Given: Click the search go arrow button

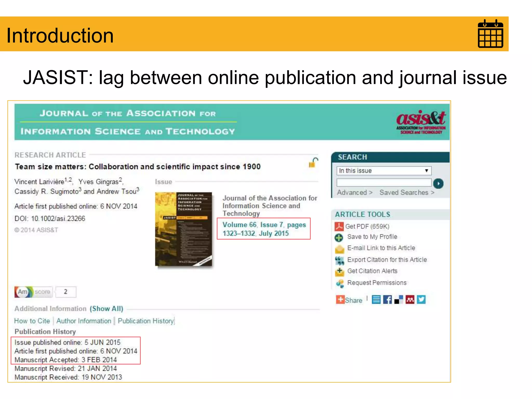Looking at the screenshot, I should pyautogui.click(x=438, y=184).
